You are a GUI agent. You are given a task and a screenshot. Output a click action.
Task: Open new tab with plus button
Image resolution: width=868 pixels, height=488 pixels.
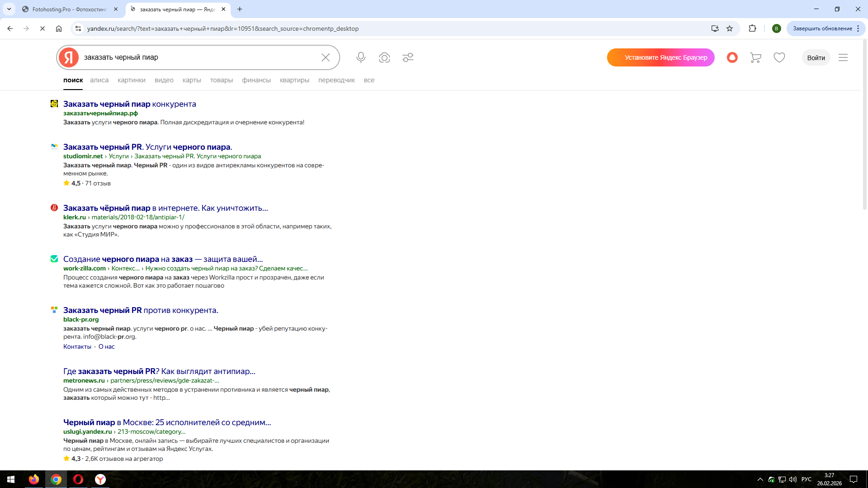pos(240,9)
